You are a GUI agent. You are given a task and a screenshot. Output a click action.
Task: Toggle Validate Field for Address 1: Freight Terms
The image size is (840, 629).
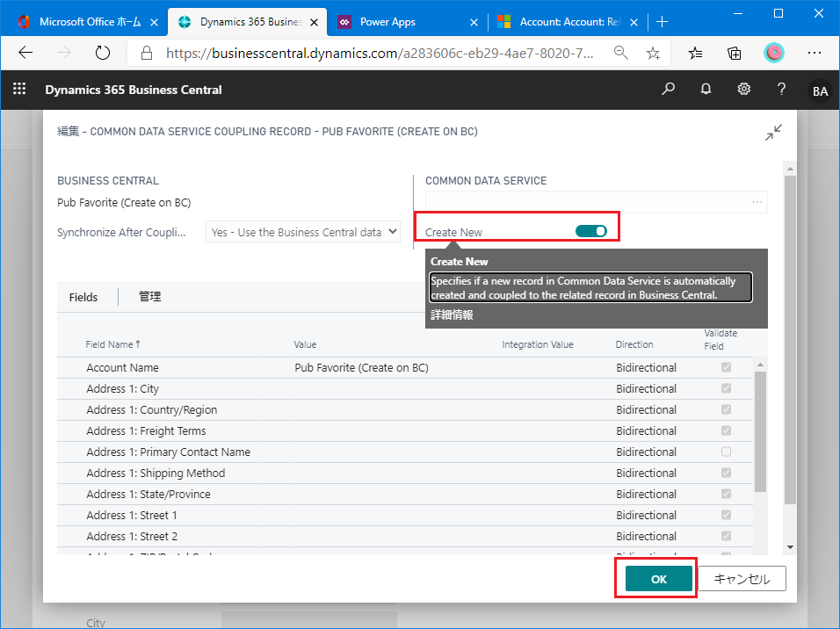coord(726,430)
